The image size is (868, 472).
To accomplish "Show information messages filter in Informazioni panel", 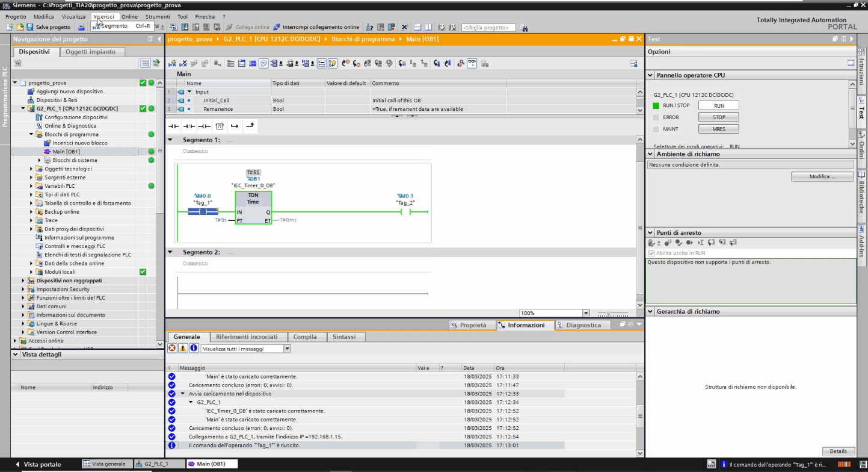I will [194, 349].
